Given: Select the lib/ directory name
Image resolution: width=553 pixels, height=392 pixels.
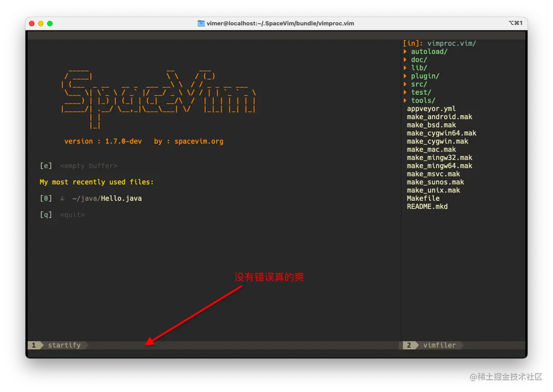Looking at the screenshot, I should (419, 68).
